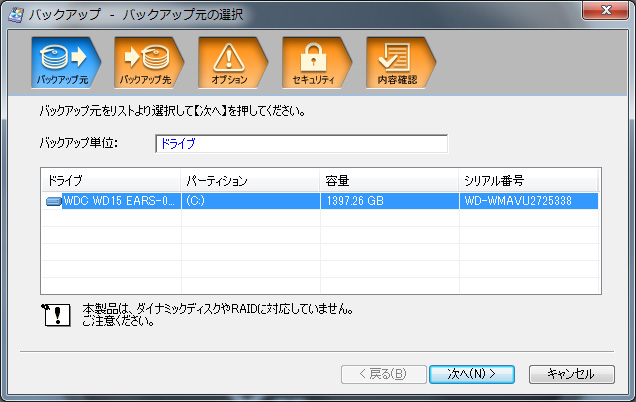Proceed with the 次へ(N) button
This screenshot has width=636, height=402.
coord(472,374)
